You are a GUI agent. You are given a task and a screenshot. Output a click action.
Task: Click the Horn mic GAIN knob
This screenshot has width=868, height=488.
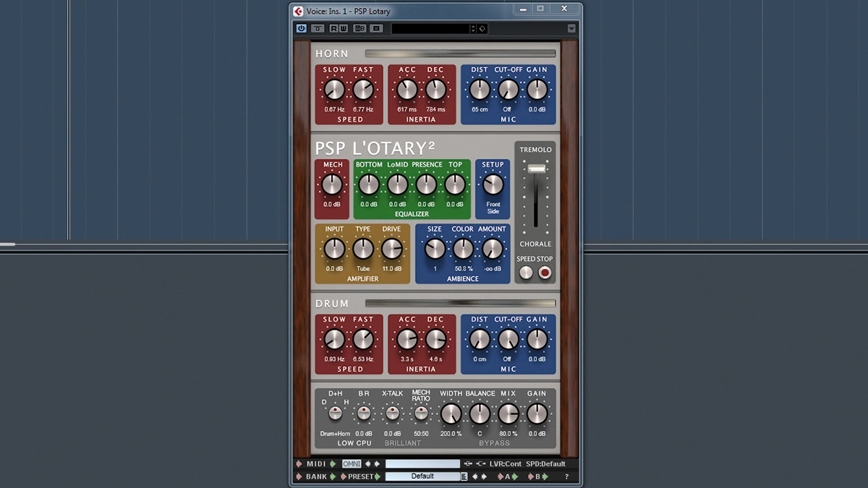click(x=537, y=90)
